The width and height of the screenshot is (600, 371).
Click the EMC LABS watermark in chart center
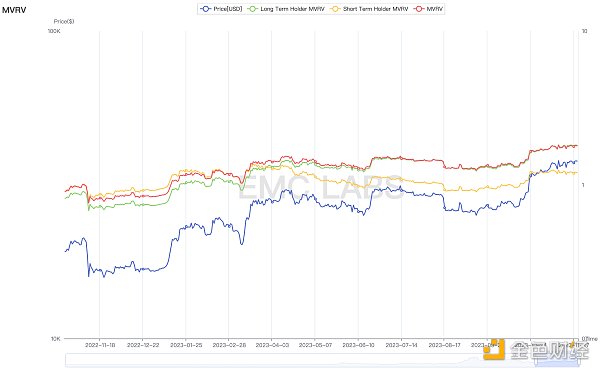click(321, 187)
